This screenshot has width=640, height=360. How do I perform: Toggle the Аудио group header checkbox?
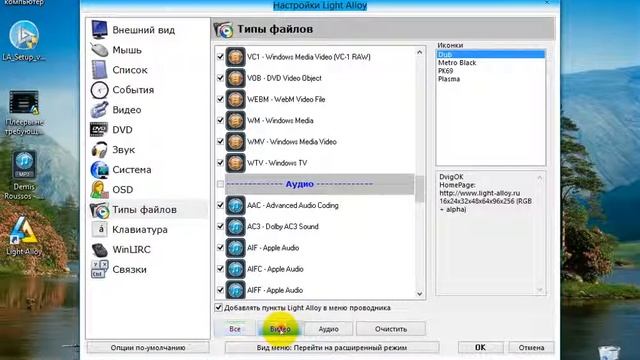coord(220,184)
